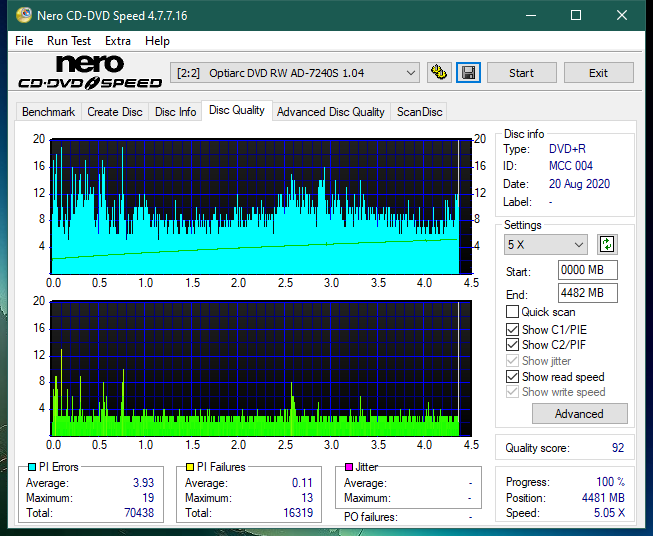Screen dimensions: 653x536
Task: Open the Optiarc drive selection dropdown
Action: (294, 73)
